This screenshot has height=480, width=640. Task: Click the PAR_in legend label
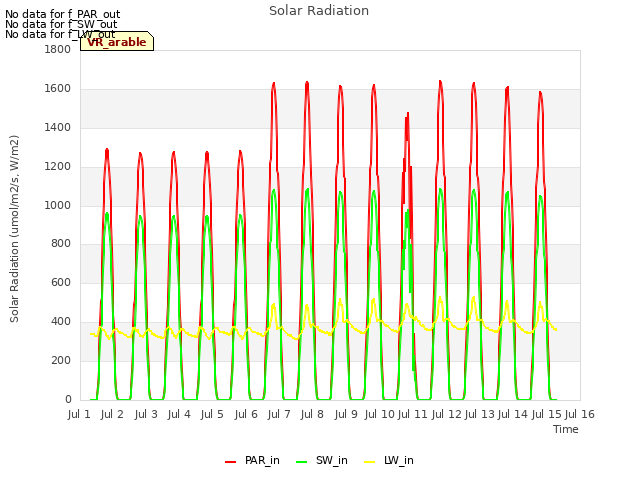262,460
